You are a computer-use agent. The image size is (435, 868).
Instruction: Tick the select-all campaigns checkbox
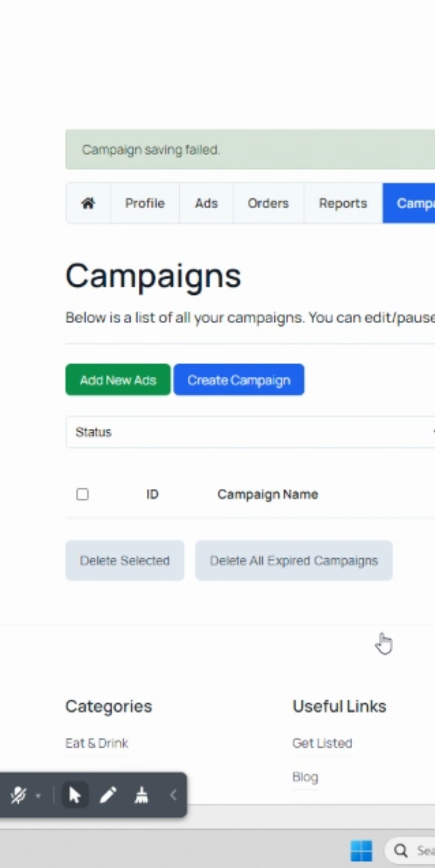click(82, 494)
